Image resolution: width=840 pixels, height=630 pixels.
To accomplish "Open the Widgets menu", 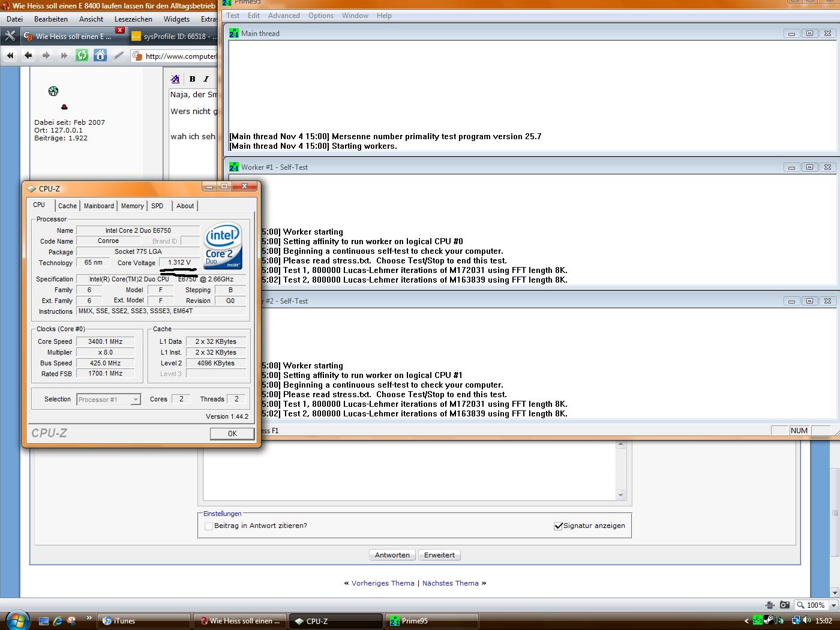I will coord(176,19).
